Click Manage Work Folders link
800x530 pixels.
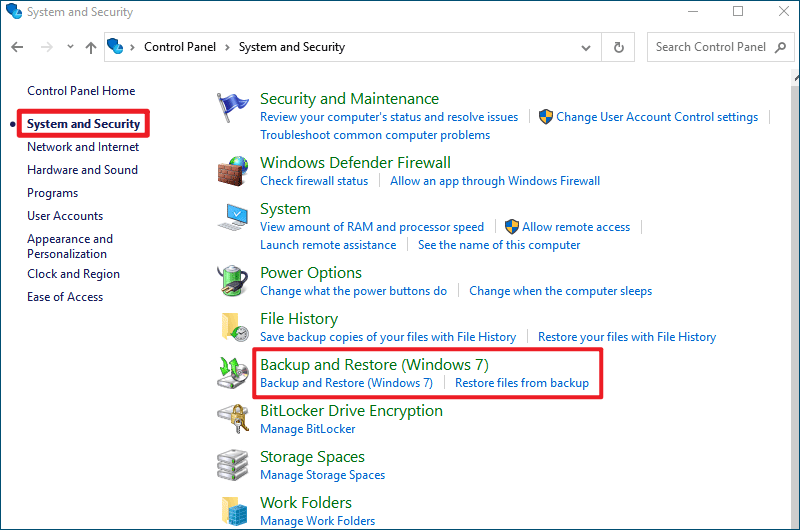point(317,521)
